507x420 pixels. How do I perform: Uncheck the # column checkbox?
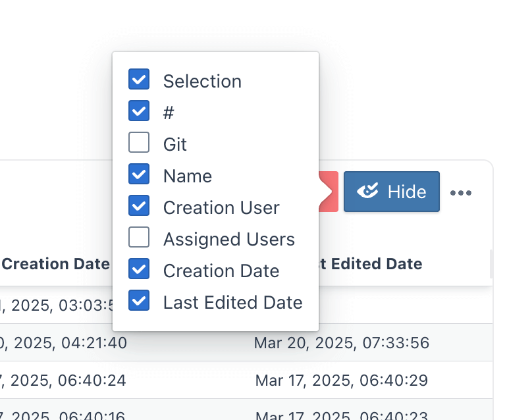[x=139, y=111]
